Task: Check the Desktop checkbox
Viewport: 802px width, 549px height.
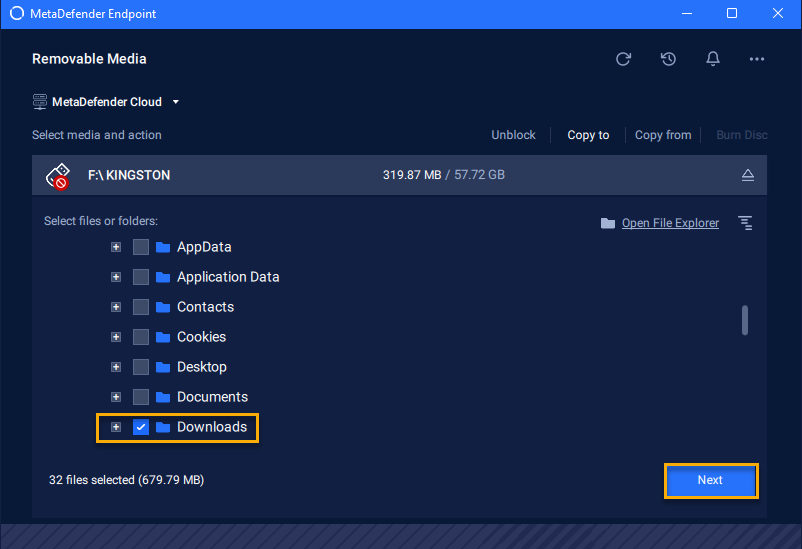Action: [141, 367]
